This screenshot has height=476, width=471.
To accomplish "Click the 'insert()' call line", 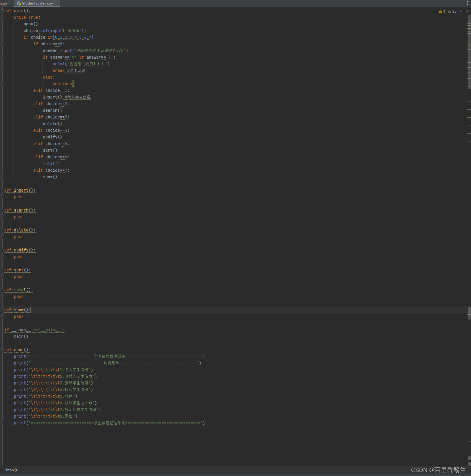I will [67, 97].
